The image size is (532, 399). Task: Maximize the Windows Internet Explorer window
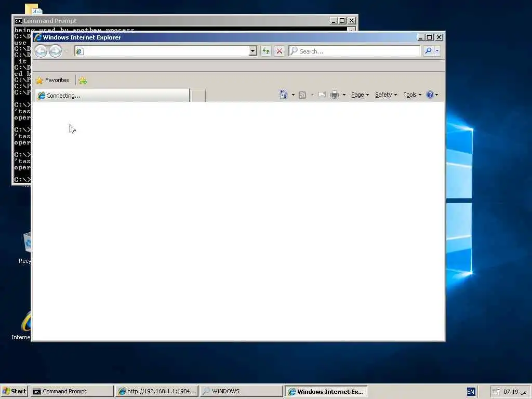point(430,37)
